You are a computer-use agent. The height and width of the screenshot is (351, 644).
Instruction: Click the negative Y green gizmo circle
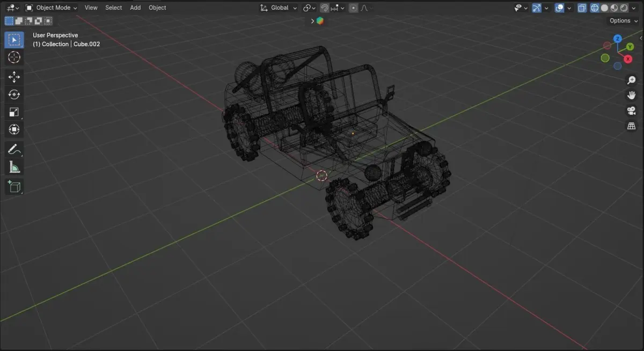pyautogui.click(x=605, y=58)
